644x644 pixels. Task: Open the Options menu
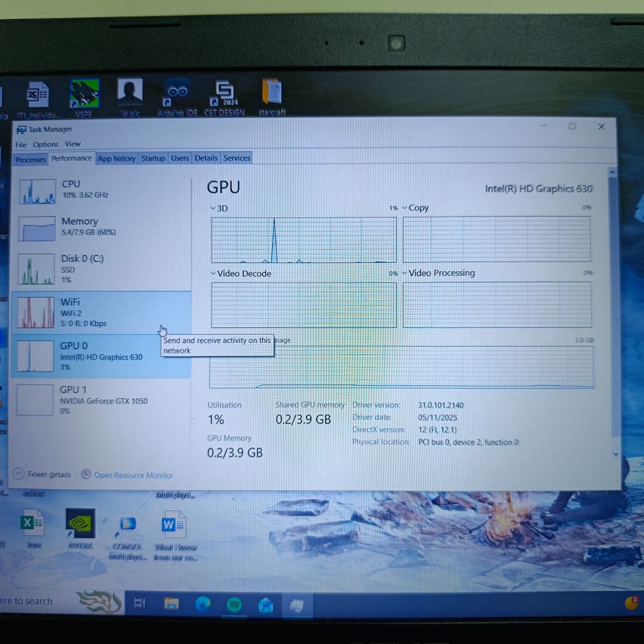46,144
